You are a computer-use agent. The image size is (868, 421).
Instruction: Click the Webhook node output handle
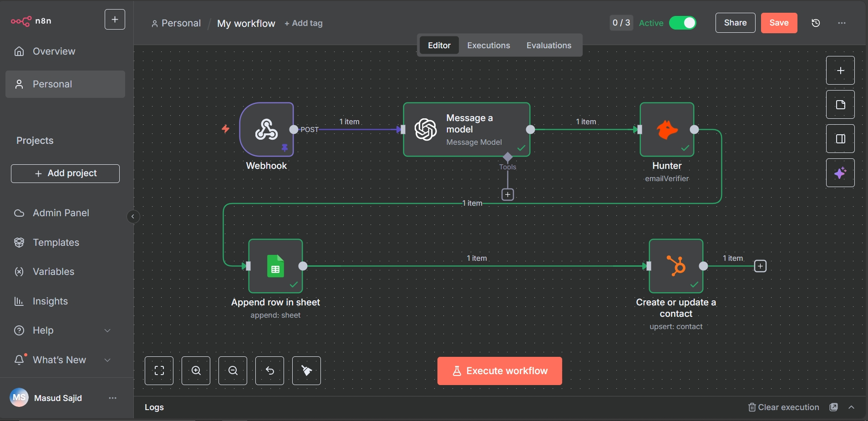click(294, 130)
